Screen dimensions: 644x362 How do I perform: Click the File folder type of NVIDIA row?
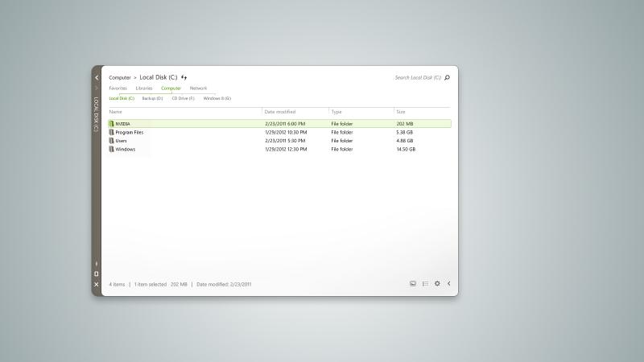[x=342, y=124]
